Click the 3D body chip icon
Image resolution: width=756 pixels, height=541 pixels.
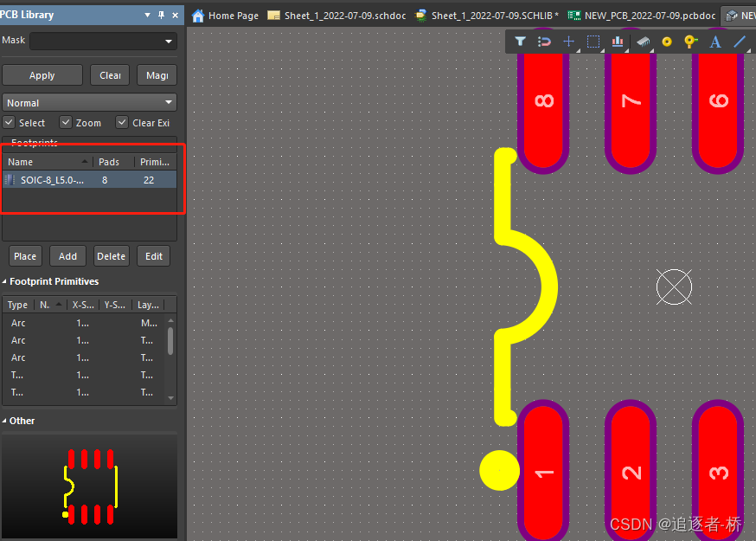tap(642, 41)
